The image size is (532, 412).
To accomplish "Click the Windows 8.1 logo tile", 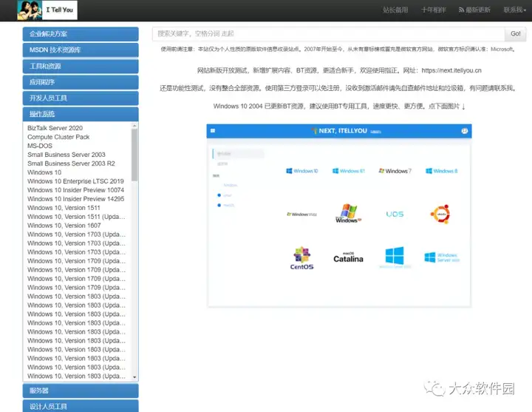I will click(349, 171).
